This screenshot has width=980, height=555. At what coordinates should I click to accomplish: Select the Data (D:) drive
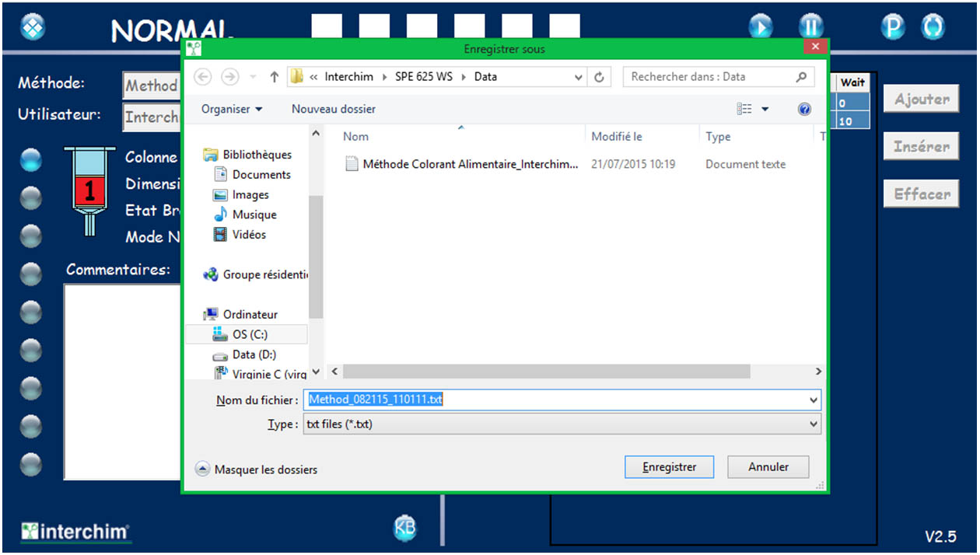pos(245,354)
